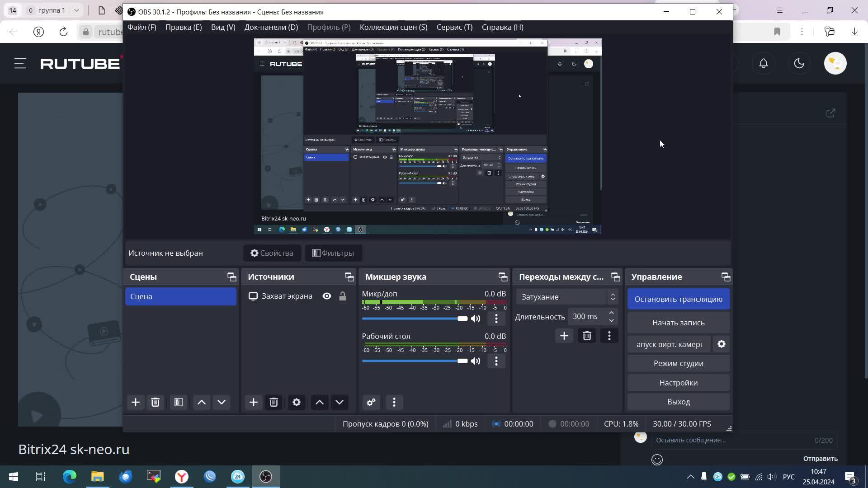Image resolution: width=868 pixels, height=488 pixels.
Task: Open source properties gear in Sources panel
Action: pyautogui.click(x=297, y=402)
